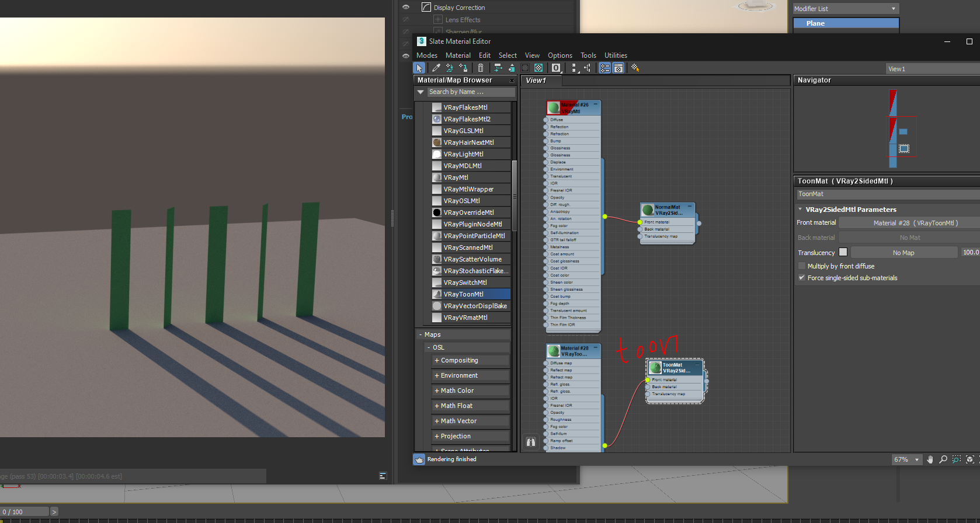
Task: Edit the ToonMat material name field
Action: (x=888, y=194)
